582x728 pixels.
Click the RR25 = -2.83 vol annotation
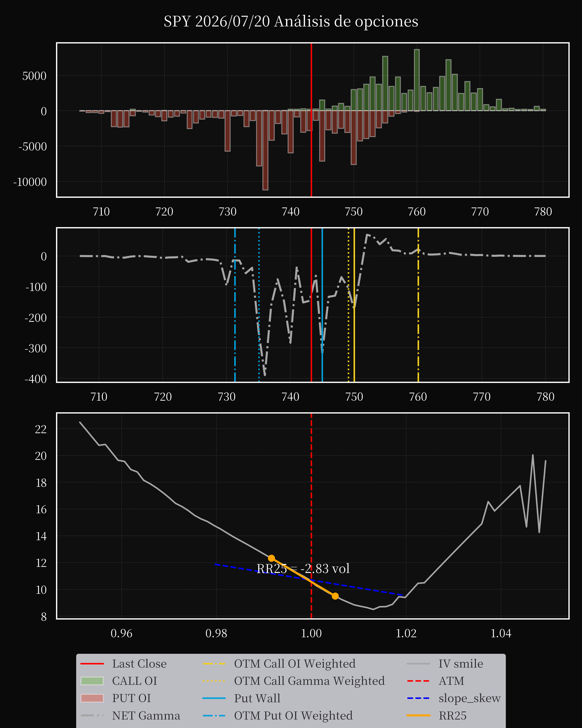(303, 569)
